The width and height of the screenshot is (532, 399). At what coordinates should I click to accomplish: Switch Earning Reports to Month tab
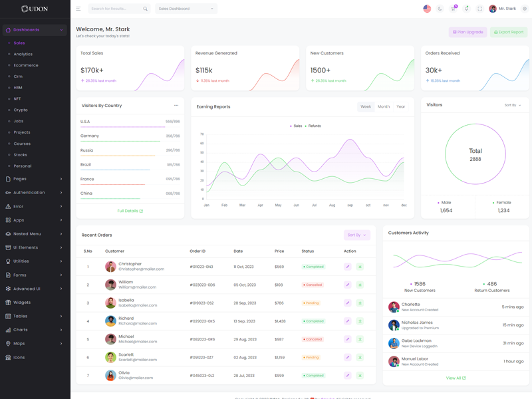(x=384, y=106)
